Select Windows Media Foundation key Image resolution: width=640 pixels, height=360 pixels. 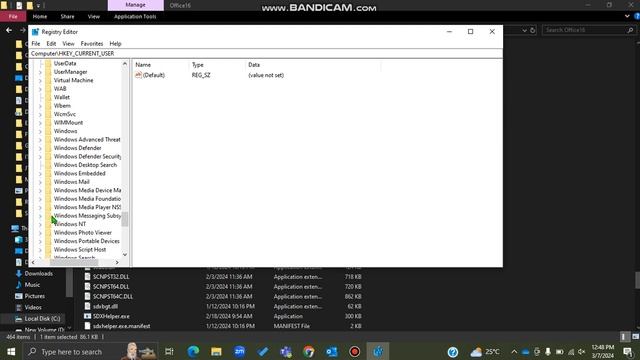[87, 199]
